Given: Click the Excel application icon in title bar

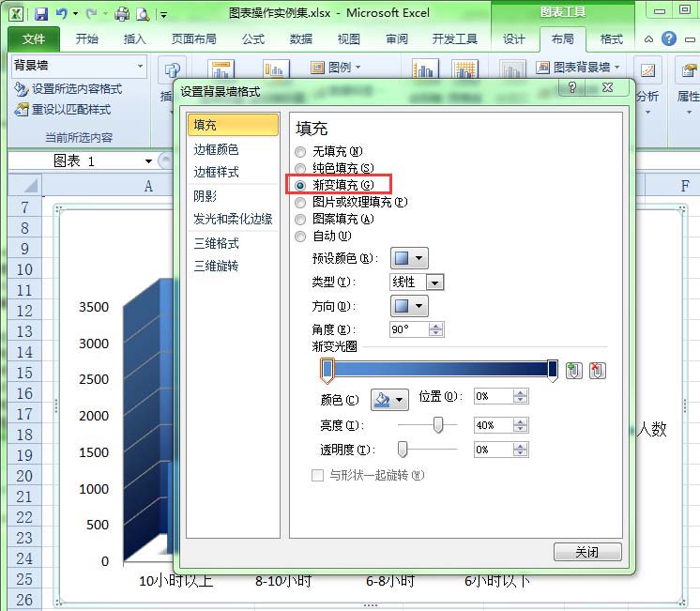Looking at the screenshot, I should (16, 14).
